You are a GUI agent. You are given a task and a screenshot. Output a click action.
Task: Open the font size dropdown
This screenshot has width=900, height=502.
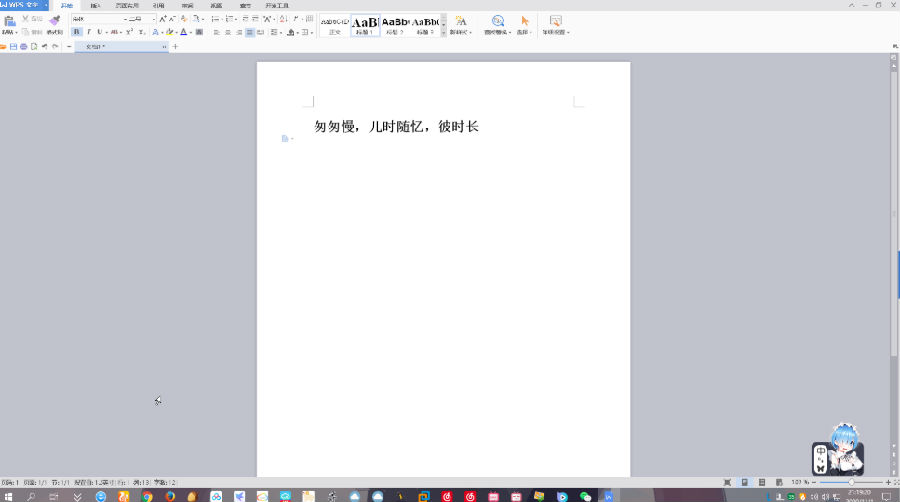pyautogui.click(x=153, y=19)
